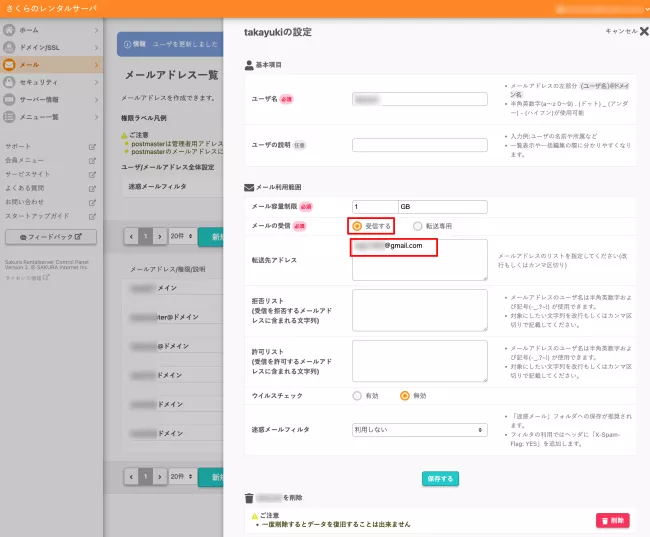650x537 pixels.
Task: Click the orange mail envelope icon
Action: pos(9,65)
